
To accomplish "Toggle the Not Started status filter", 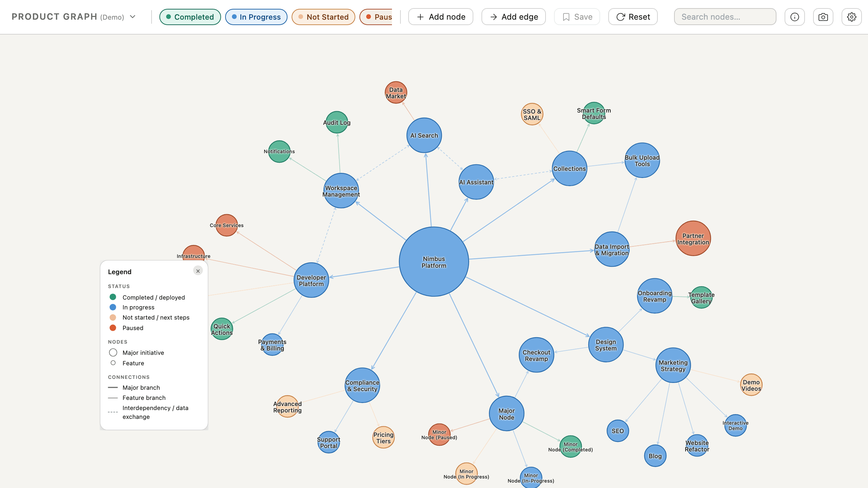I will click(323, 17).
